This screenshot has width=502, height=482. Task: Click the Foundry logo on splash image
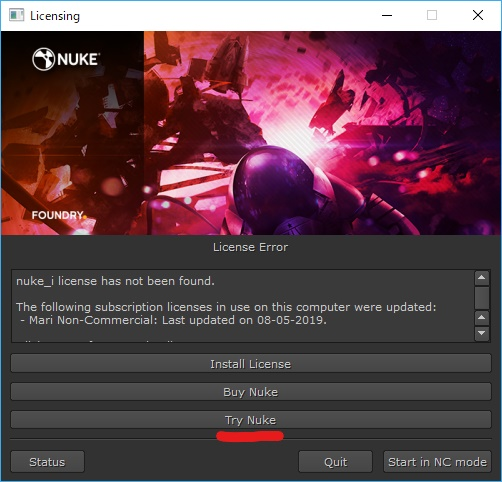(59, 215)
